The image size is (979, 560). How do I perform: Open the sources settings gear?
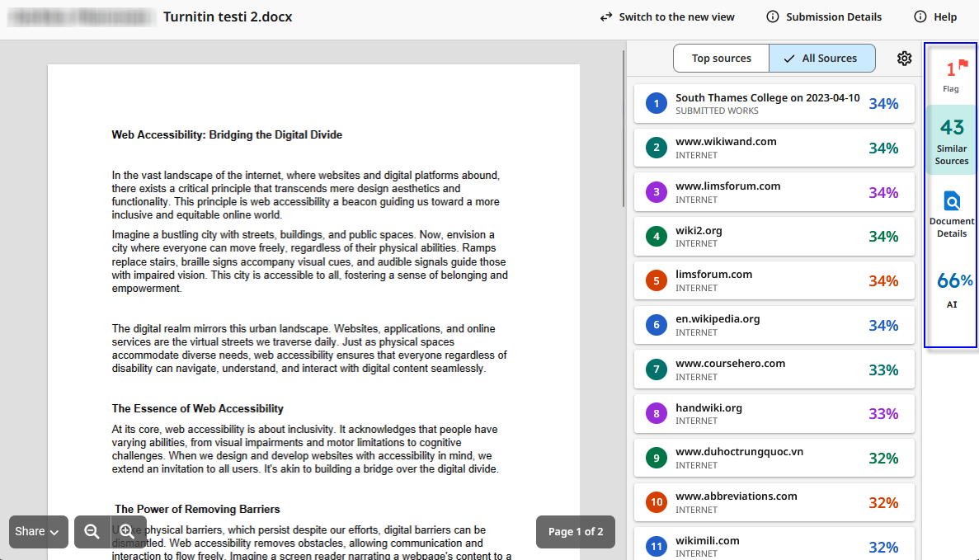click(904, 58)
